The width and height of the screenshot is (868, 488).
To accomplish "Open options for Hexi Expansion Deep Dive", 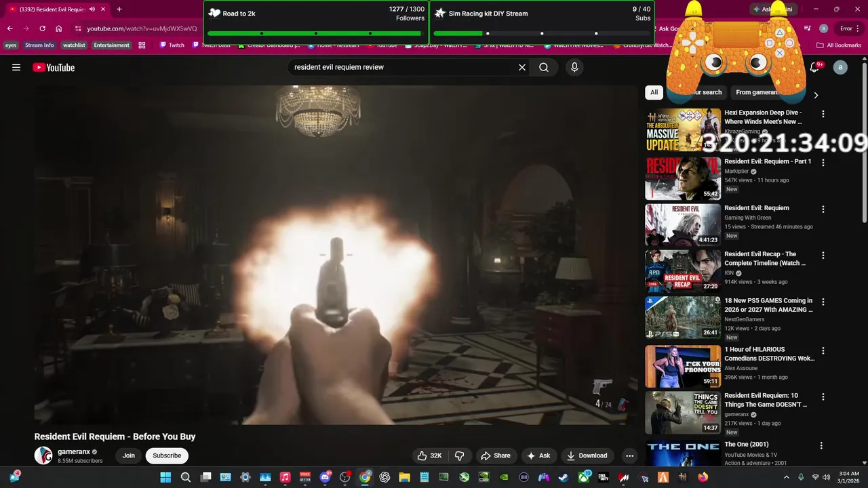I will [x=823, y=114].
